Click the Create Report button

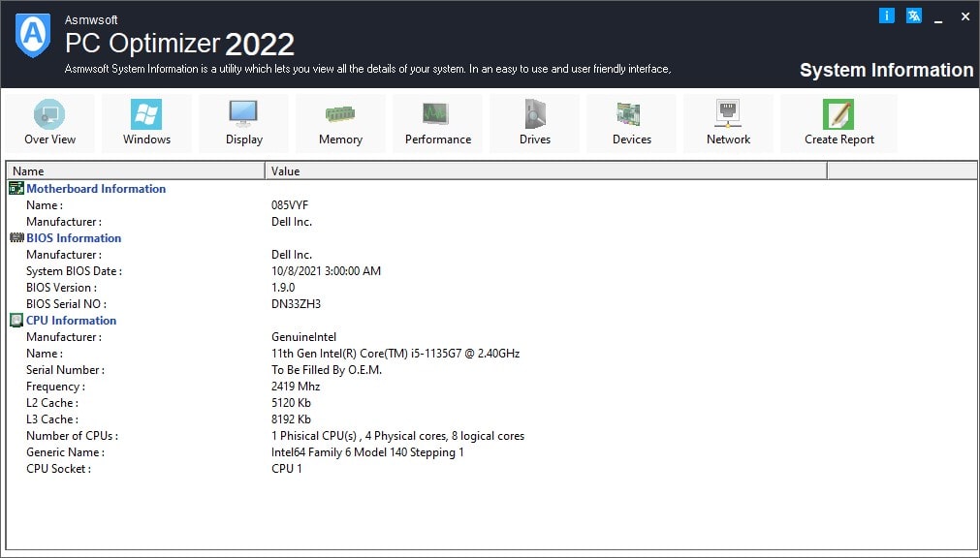coord(838,123)
